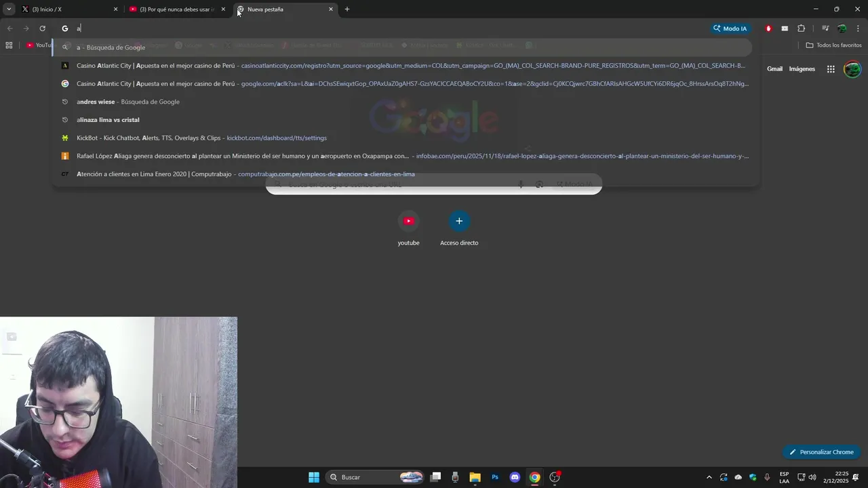Click the Personalizar Chrome button
The image size is (868, 488).
pyautogui.click(x=821, y=452)
